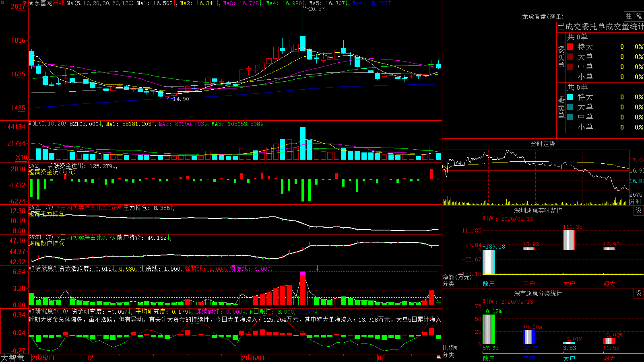Viewport: 644px width, 362px height.
Task: Click the 已成交委托单成交量统计 header
Action: pos(601,27)
